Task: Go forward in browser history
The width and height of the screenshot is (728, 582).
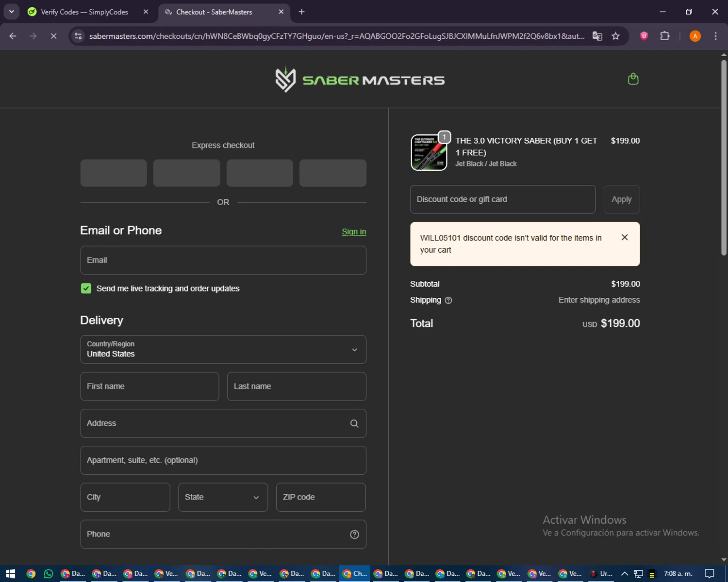Action: pos(33,36)
